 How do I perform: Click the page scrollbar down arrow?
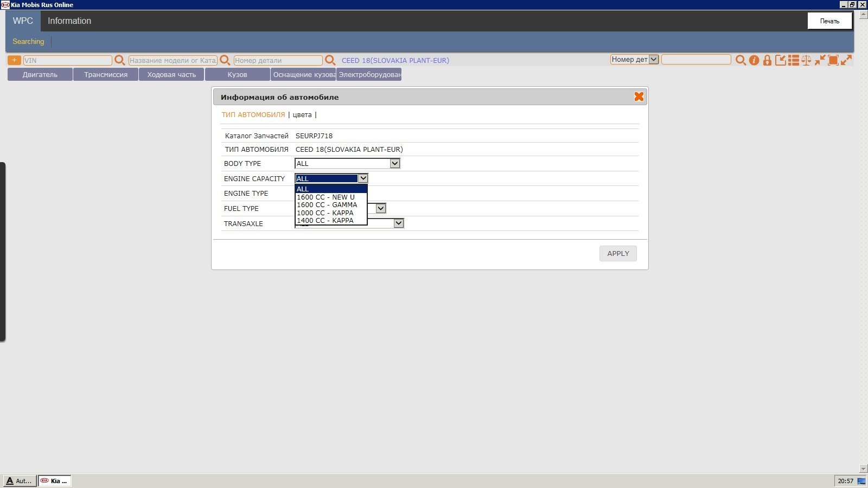[x=864, y=468]
